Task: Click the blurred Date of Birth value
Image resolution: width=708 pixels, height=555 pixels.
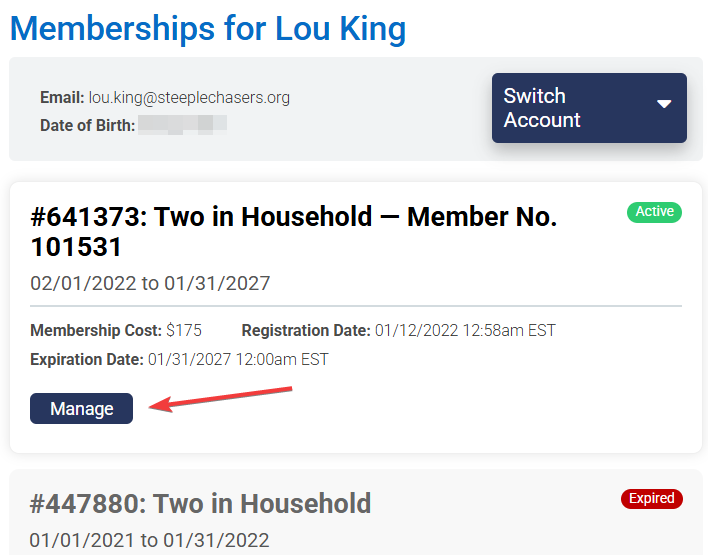Action: click(182, 125)
